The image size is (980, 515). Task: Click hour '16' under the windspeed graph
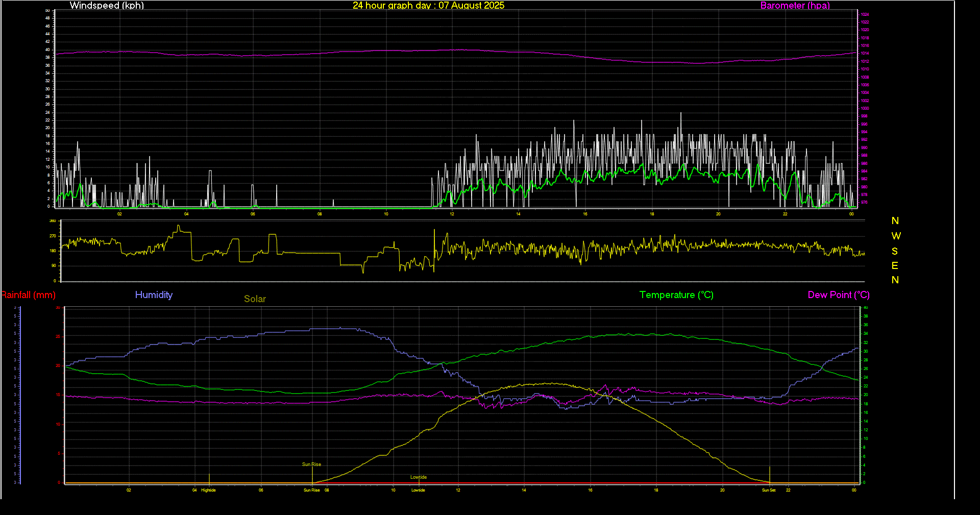pyautogui.click(x=585, y=214)
